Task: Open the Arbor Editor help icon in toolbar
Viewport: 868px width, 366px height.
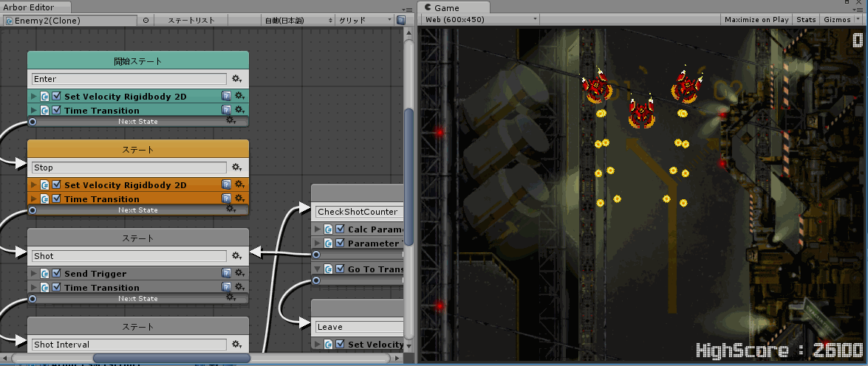Action: 401,20
